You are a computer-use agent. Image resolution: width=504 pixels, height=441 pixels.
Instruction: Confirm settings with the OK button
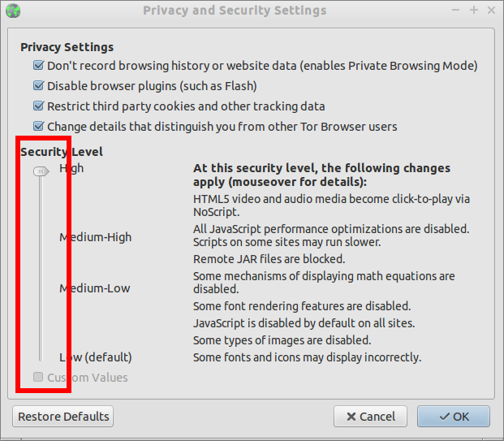pos(454,417)
